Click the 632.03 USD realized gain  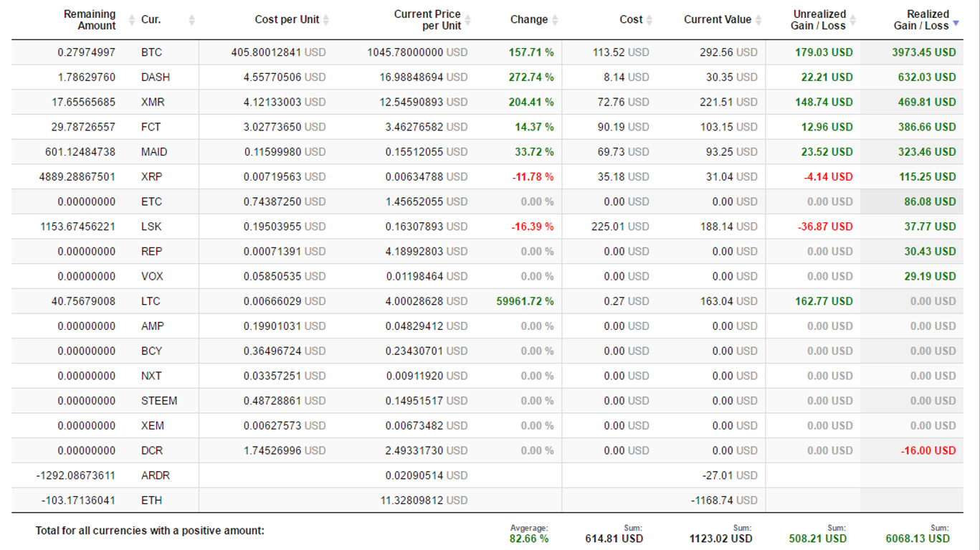(x=927, y=77)
